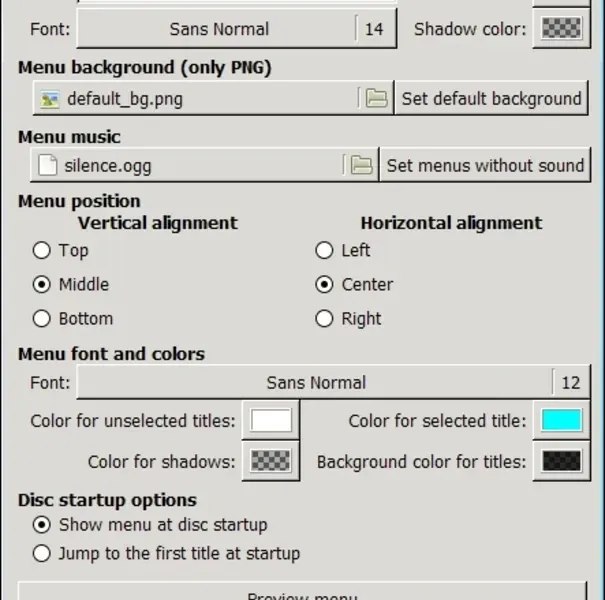Click Set default background button
This screenshot has width=605, height=600.
pyautogui.click(x=491, y=98)
